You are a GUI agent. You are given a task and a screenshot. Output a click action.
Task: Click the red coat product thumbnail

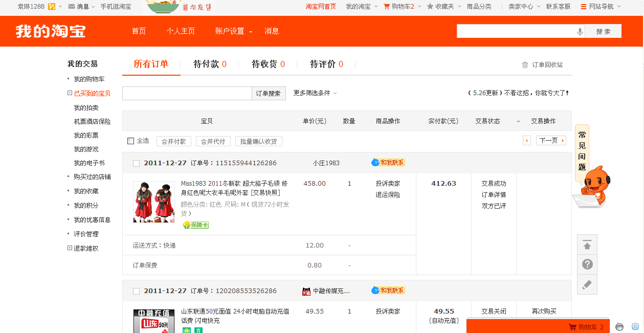pos(153,202)
